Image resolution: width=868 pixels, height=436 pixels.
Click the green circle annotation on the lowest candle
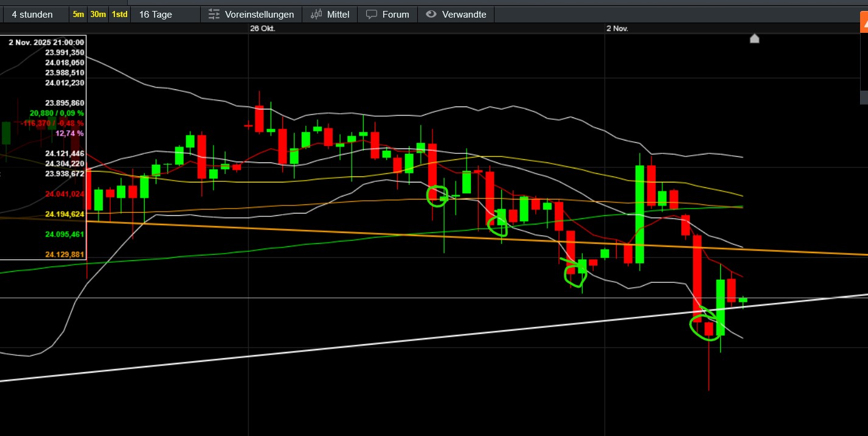pyautogui.click(x=707, y=326)
